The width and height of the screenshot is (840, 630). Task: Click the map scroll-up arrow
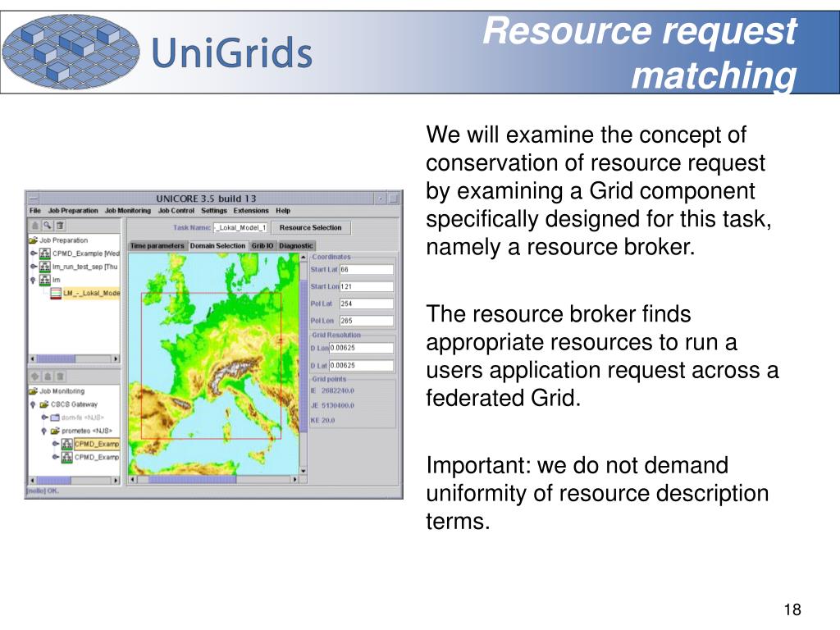pos(304,257)
